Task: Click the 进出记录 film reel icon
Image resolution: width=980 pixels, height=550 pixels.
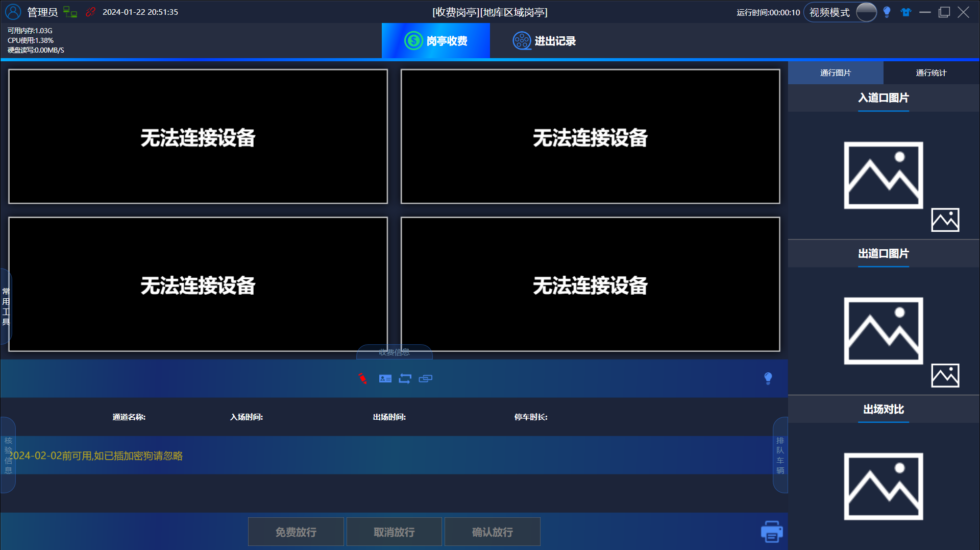Action: [x=522, y=40]
